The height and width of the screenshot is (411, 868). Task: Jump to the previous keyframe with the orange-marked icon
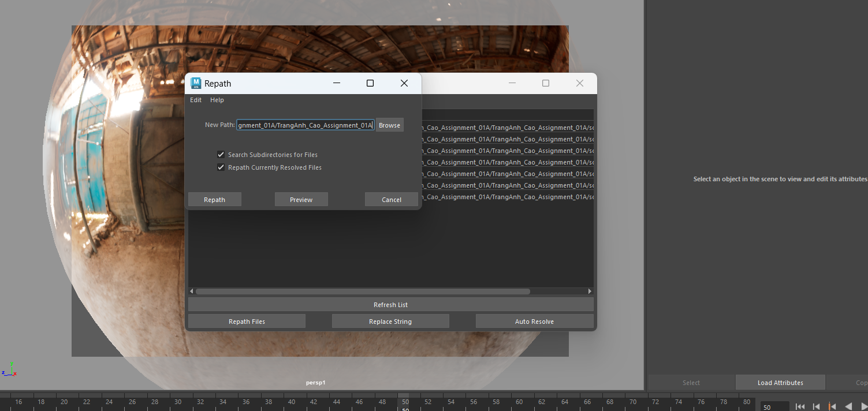[x=832, y=406]
